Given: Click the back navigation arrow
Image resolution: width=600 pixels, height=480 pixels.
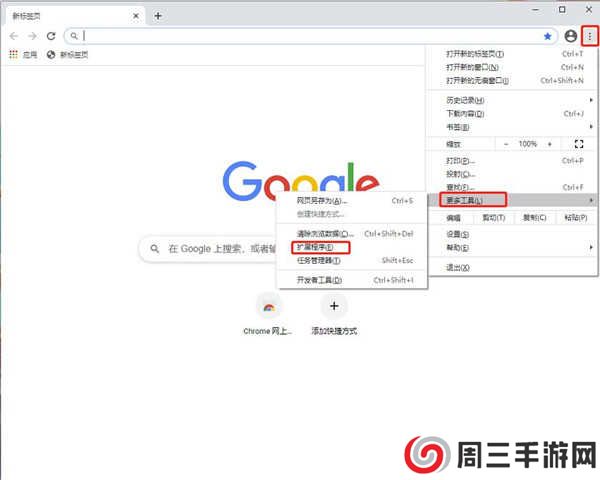Looking at the screenshot, I should 13,36.
